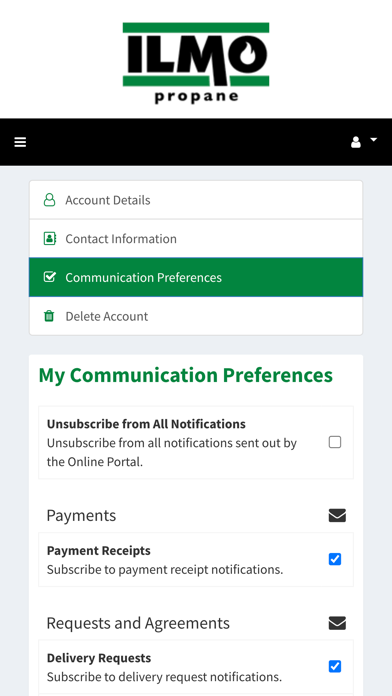This screenshot has width=392, height=696.
Task: Click the Communication Preferences checkmark icon
Action: [x=50, y=277]
